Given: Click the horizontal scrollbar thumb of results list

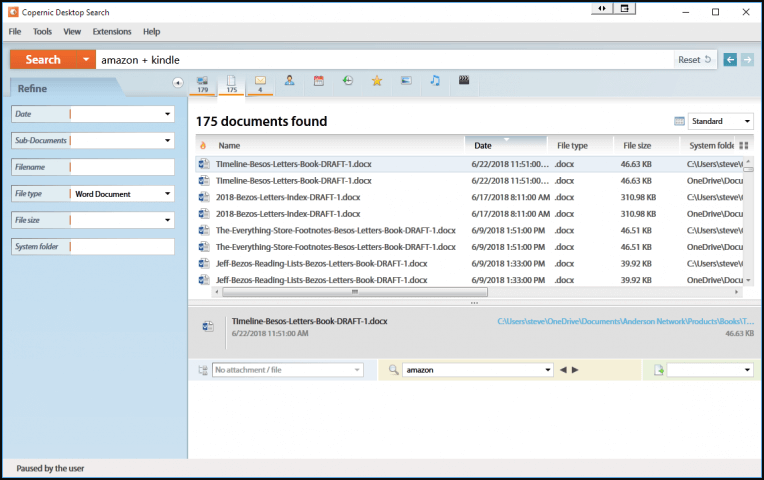Looking at the screenshot, I should coord(355,292).
